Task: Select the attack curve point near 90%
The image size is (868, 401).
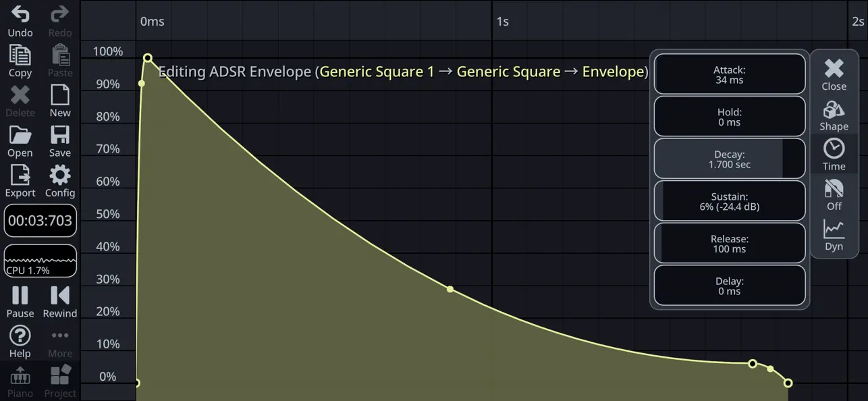Action: (x=141, y=84)
